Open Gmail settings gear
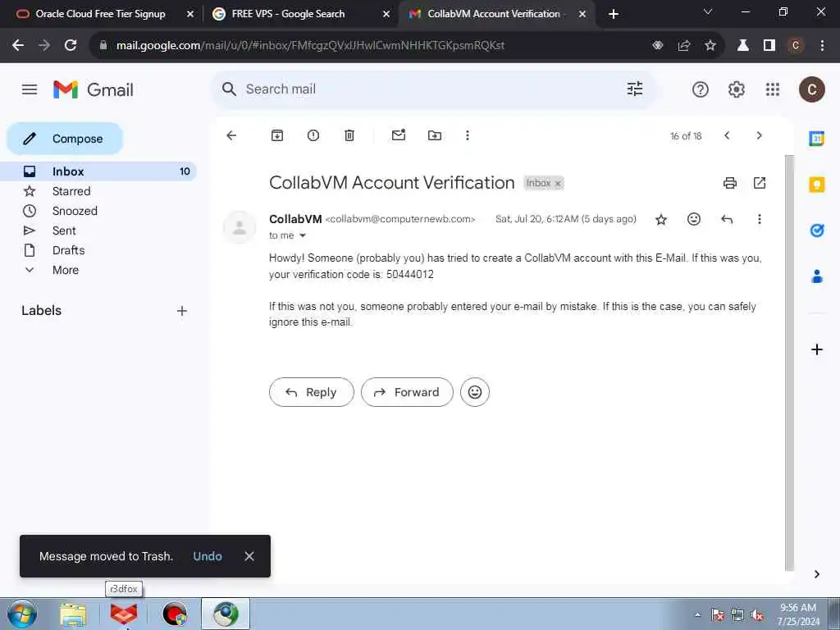This screenshot has height=630, width=840. coord(736,89)
